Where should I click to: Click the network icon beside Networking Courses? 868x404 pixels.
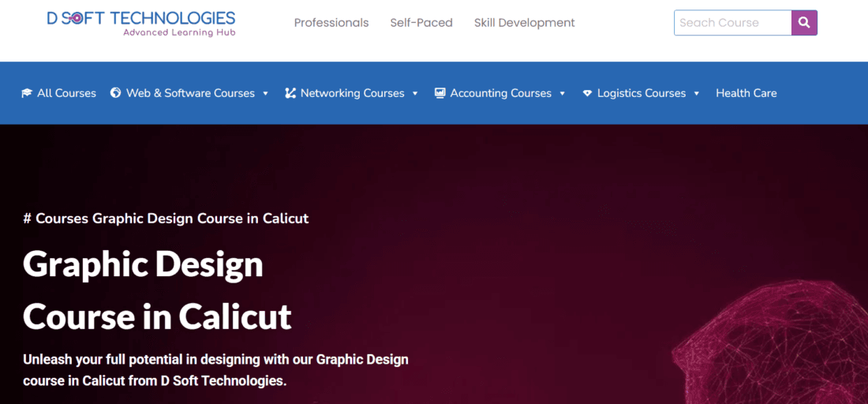click(290, 93)
